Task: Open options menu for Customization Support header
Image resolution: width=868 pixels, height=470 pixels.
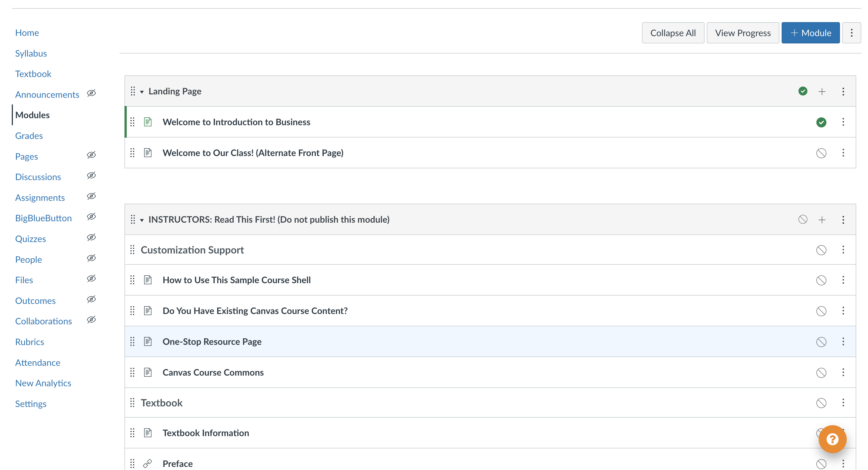Action: [843, 250]
